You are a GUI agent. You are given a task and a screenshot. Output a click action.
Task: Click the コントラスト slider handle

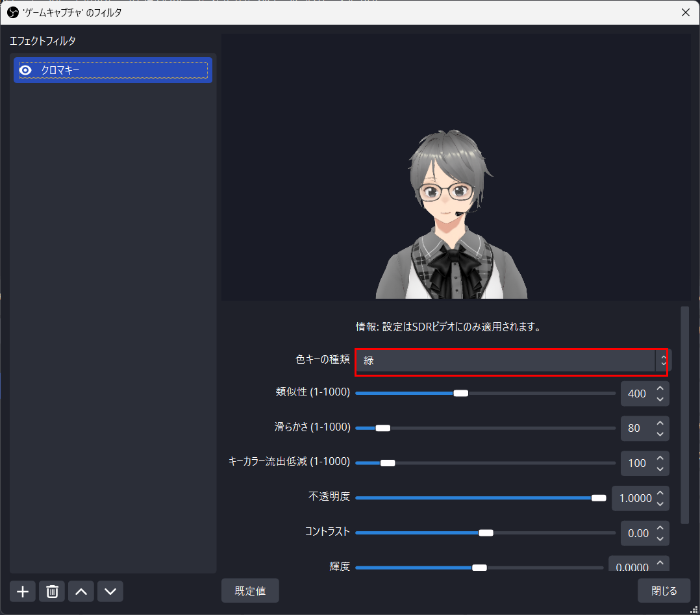(486, 533)
